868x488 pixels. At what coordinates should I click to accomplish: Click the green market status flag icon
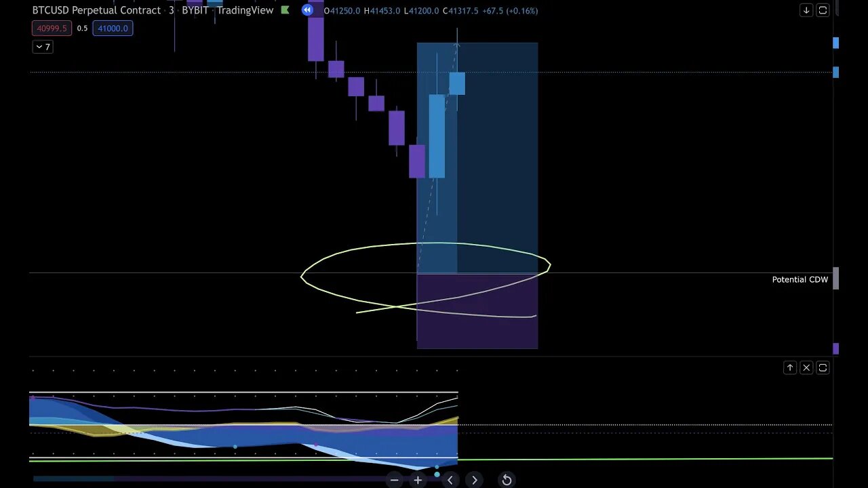[285, 10]
